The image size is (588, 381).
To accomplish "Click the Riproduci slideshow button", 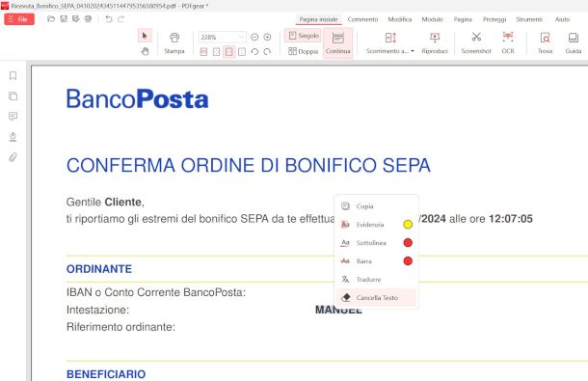I will point(435,43).
